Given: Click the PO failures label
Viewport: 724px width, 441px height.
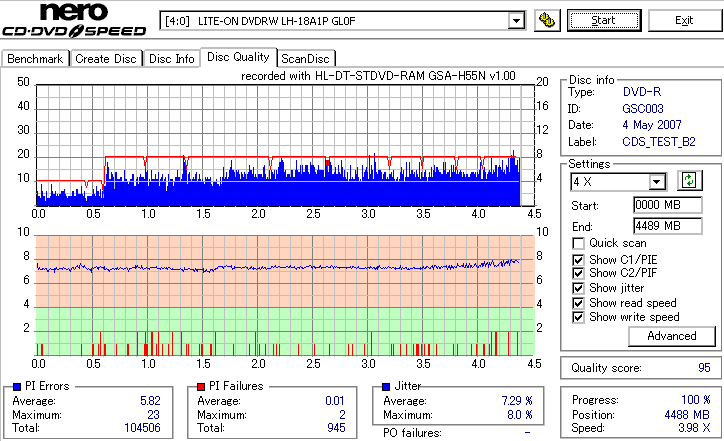Looking at the screenshot, I should tap(412, 433).
